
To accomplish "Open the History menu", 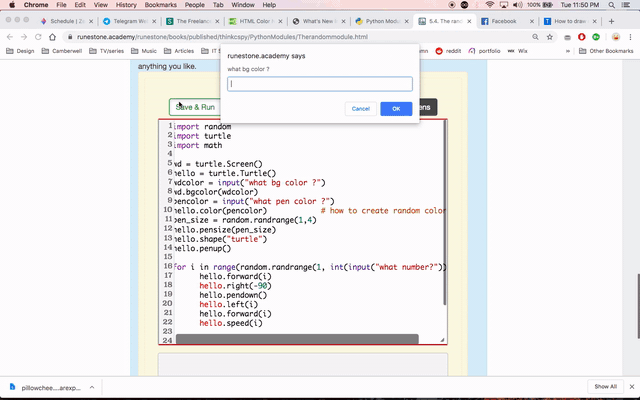I will tap(126, 5).
